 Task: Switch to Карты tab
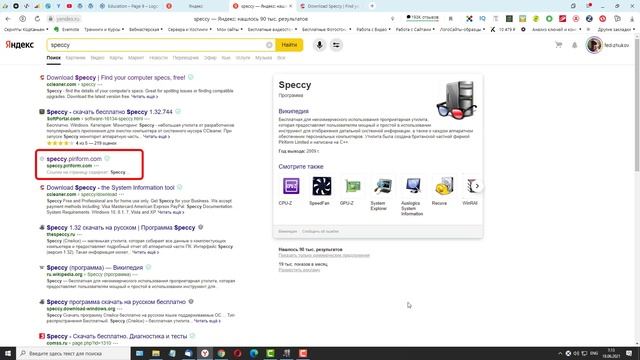[116, 58]
